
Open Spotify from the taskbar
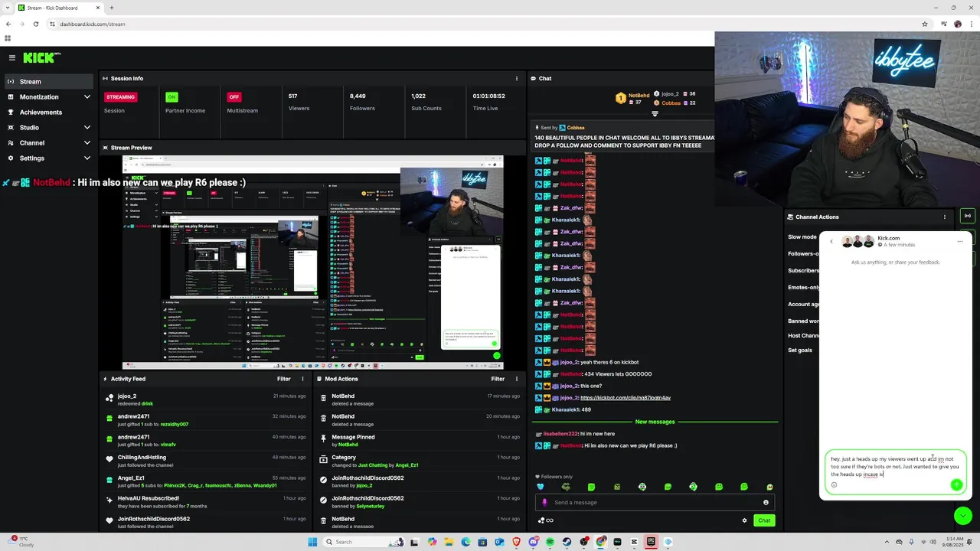coord(550,542)
